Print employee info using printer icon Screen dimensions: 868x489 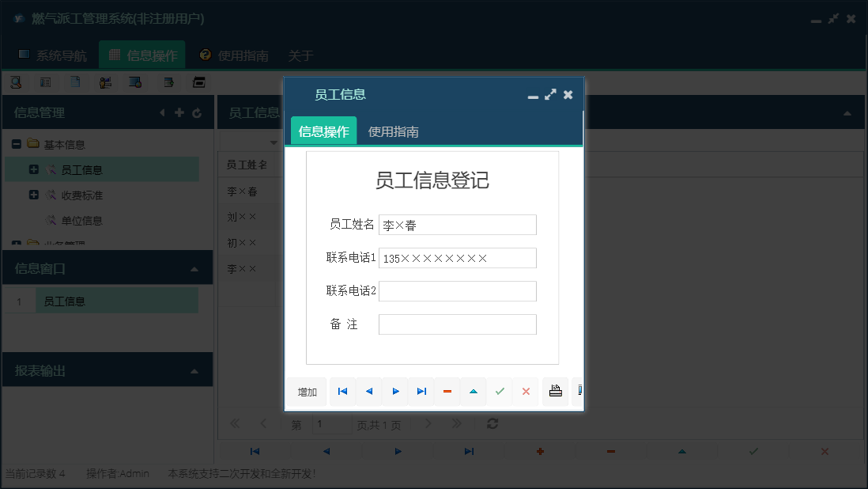(554, 391)
